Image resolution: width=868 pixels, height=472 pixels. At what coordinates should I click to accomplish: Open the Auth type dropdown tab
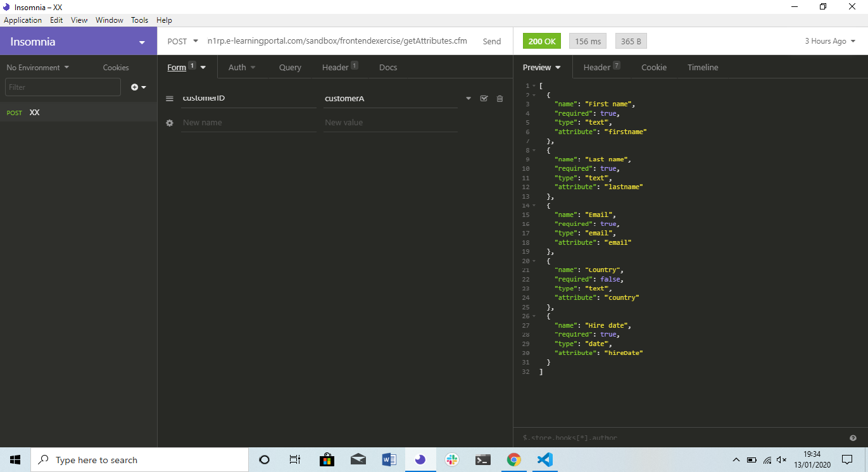pyautogui.click(x=242, y=67)
